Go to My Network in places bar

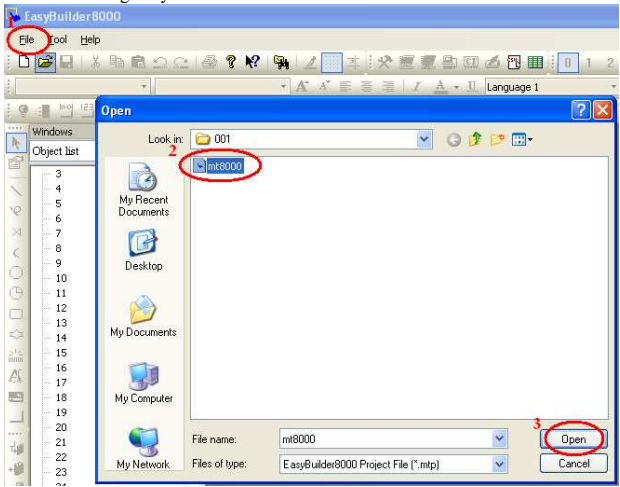[x=144, y=449]
